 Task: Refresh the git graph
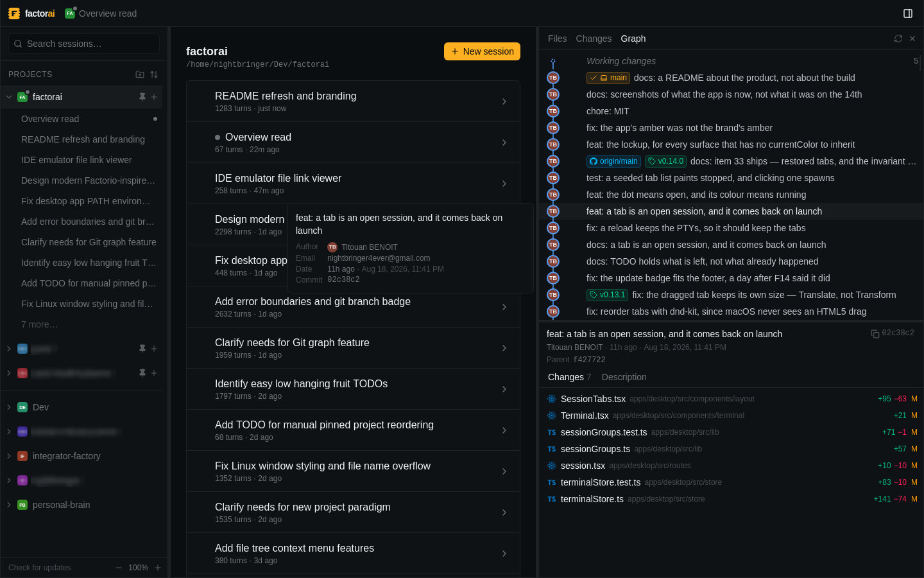coord(898,39)
